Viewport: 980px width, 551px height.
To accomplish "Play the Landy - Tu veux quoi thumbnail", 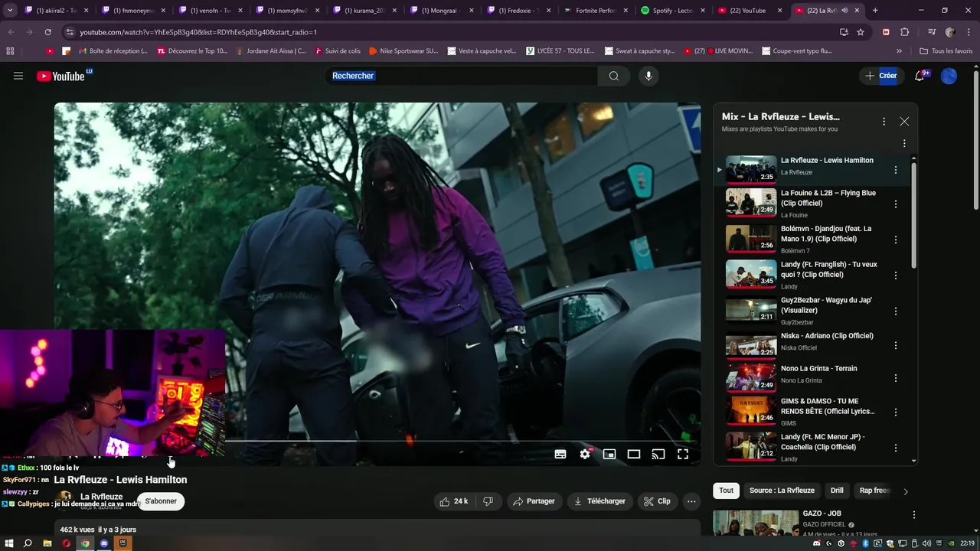I will tap(751, 274).
